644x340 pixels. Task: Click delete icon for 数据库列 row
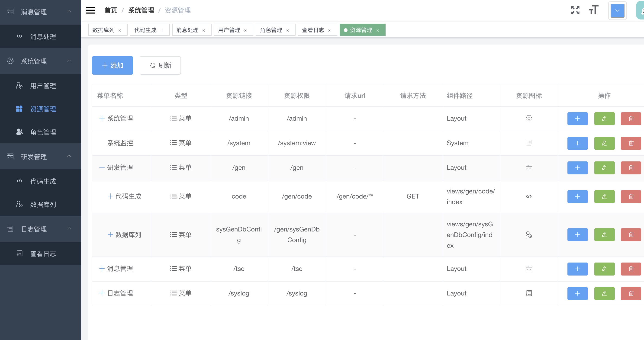click(x=631, y=234)
